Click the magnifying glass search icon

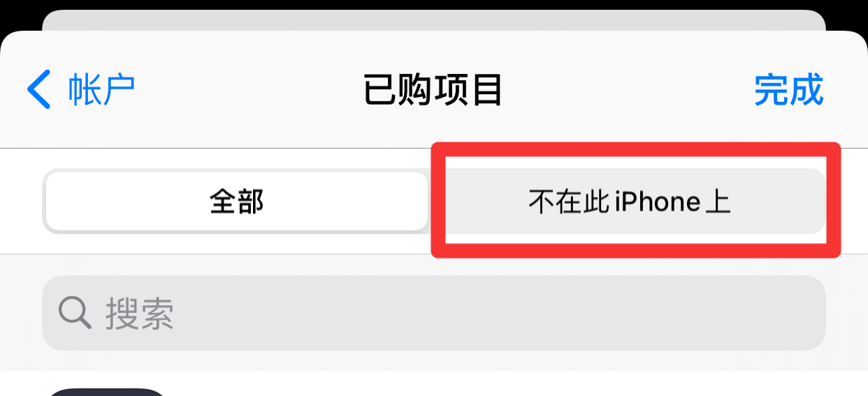[x=75, y=312]
